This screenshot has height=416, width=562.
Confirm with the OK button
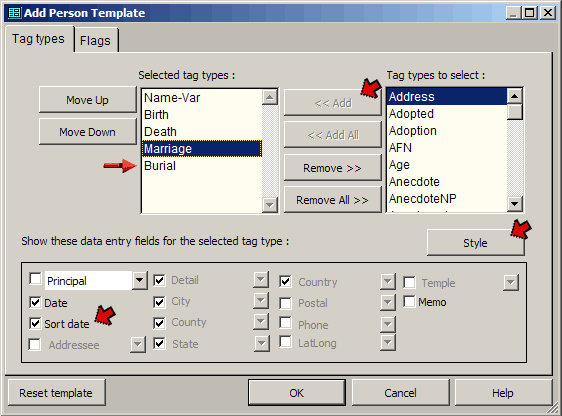297,393
